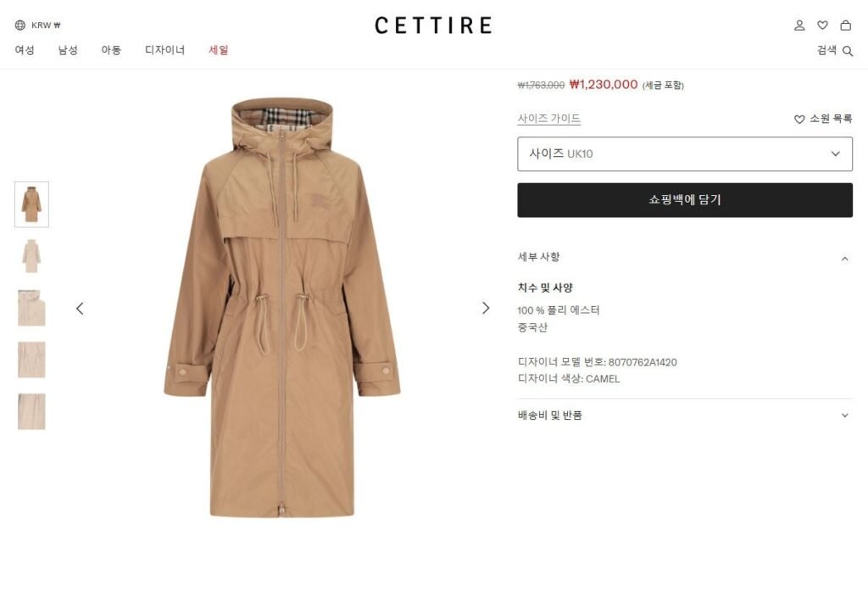Click the 쇼핑백에 담기 button

click(x=685, y=200)
